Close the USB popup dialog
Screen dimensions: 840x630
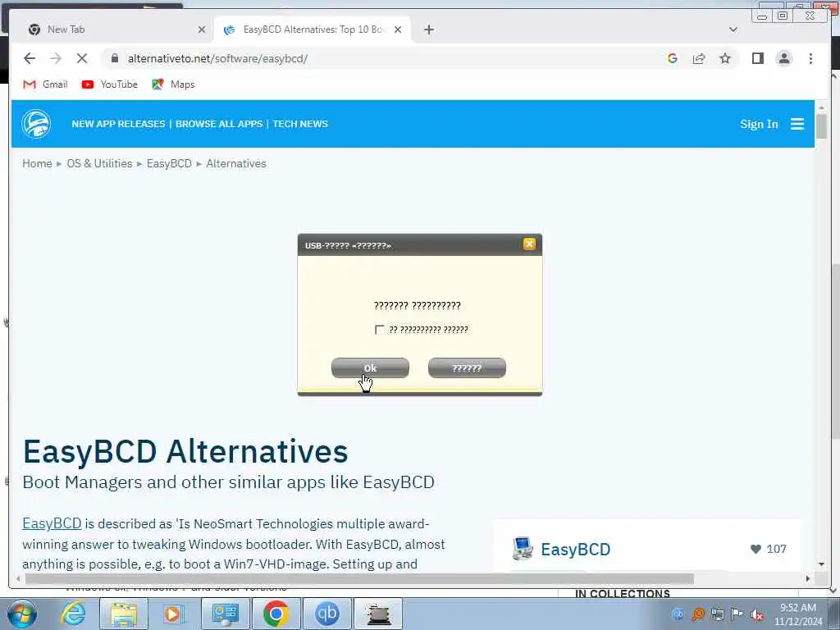529,244
